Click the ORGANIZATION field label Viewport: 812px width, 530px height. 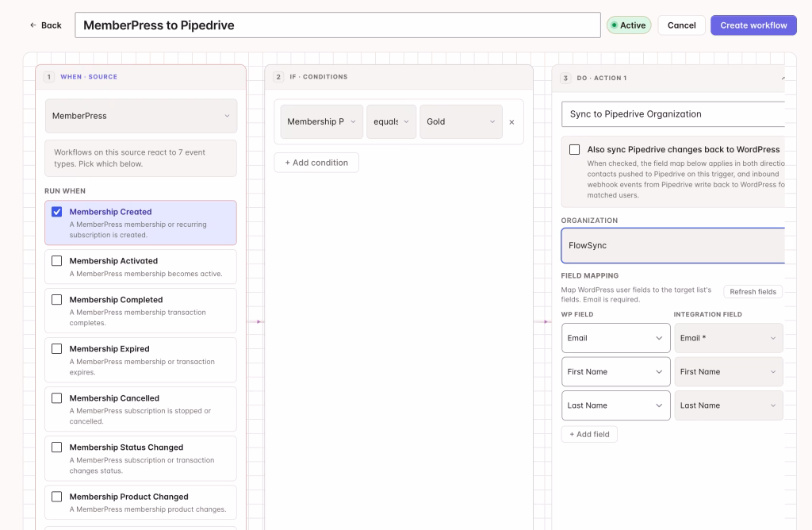click(x=589, y=221)
